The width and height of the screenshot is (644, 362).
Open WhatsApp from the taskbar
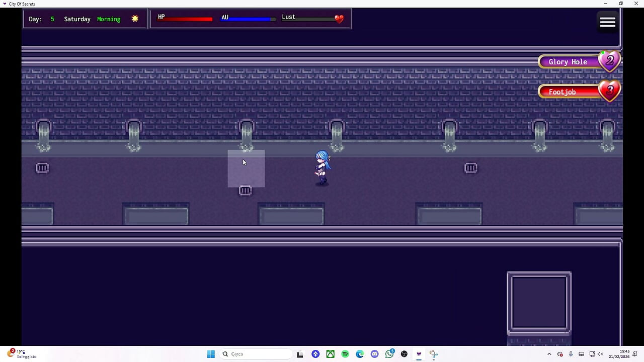pos(389,354)
